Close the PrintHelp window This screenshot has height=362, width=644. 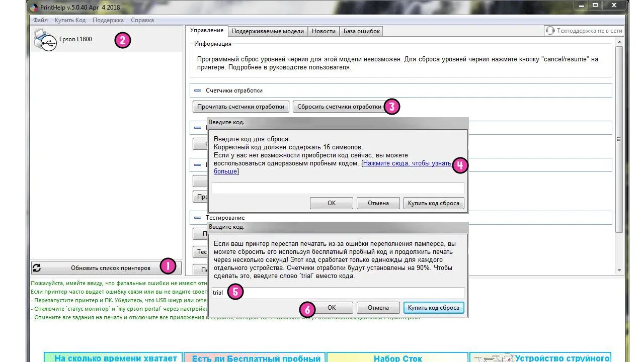[x=614, y=5]
